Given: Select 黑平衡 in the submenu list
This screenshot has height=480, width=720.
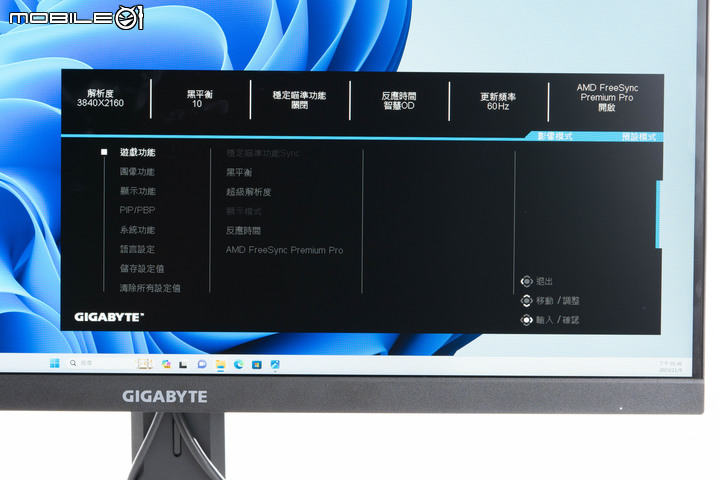Looking at the screenshot, I should tap(239, 172).
